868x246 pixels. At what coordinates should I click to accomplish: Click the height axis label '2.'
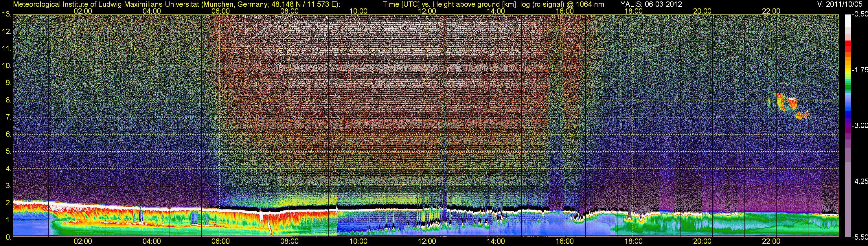[8, 203]
